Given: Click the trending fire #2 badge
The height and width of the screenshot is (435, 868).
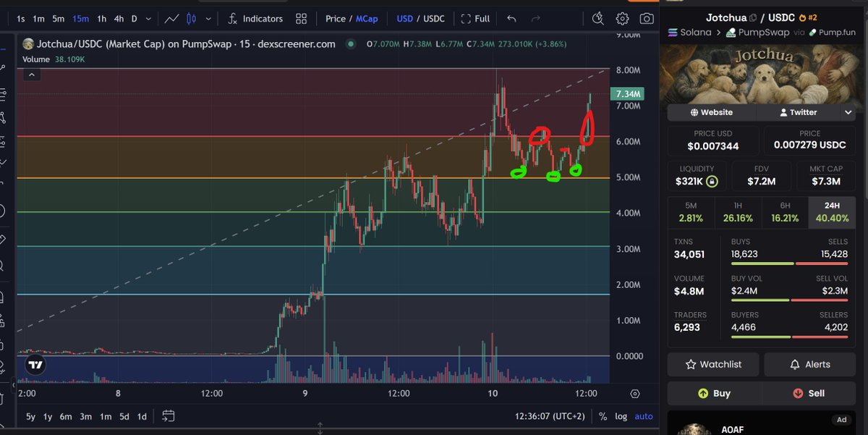Looking at the screenshot, I should pyautogui.click(x=807, y=18).
